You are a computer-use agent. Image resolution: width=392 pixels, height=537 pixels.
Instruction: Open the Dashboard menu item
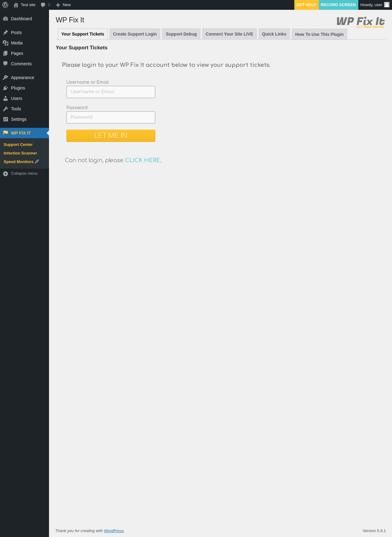pos(24,19)
